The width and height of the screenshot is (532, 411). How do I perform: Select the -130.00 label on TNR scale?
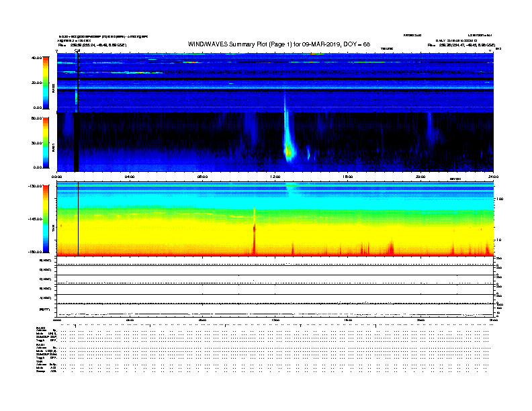(x=36, y=186)
